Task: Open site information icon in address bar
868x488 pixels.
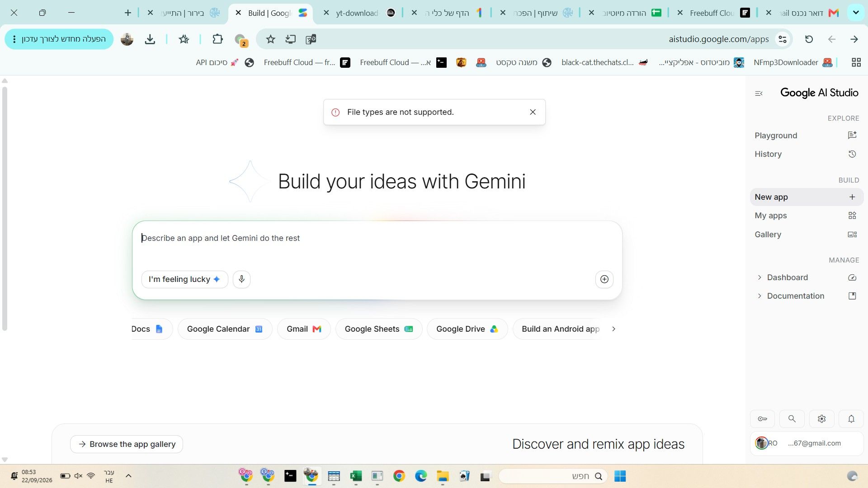Action: pos(783,39)
